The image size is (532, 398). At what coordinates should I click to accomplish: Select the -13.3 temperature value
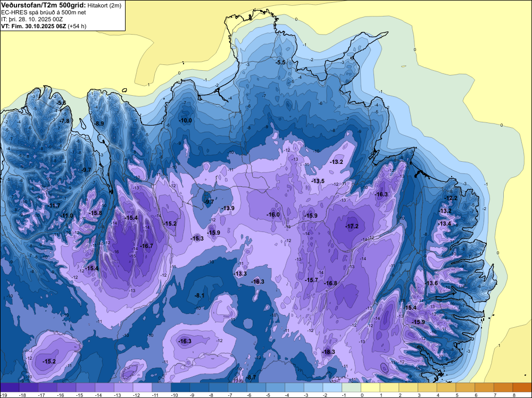point(240,273)
